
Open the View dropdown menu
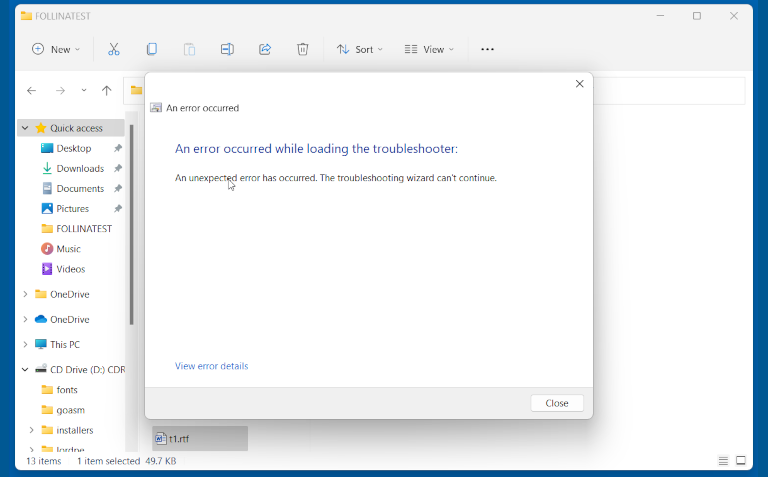(x=429, y=49)
